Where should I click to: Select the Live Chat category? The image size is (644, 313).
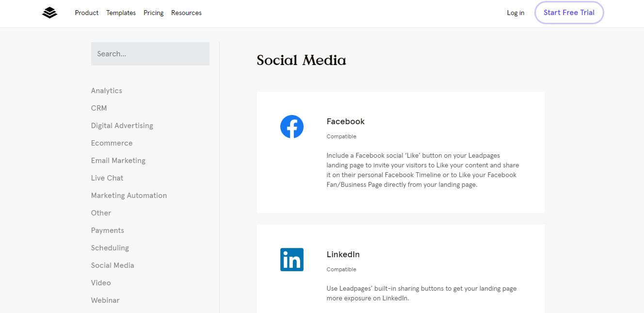coord(107,178)
